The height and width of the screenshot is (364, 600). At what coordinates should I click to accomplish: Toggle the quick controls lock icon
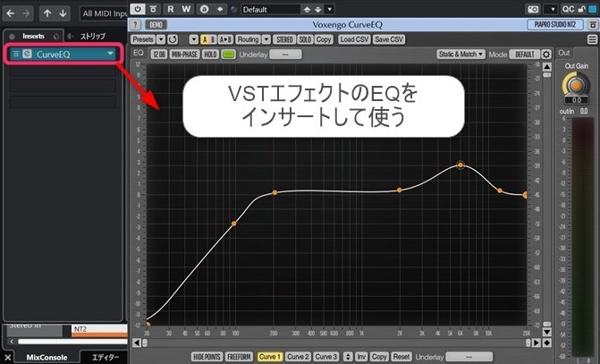coord(581,9)
